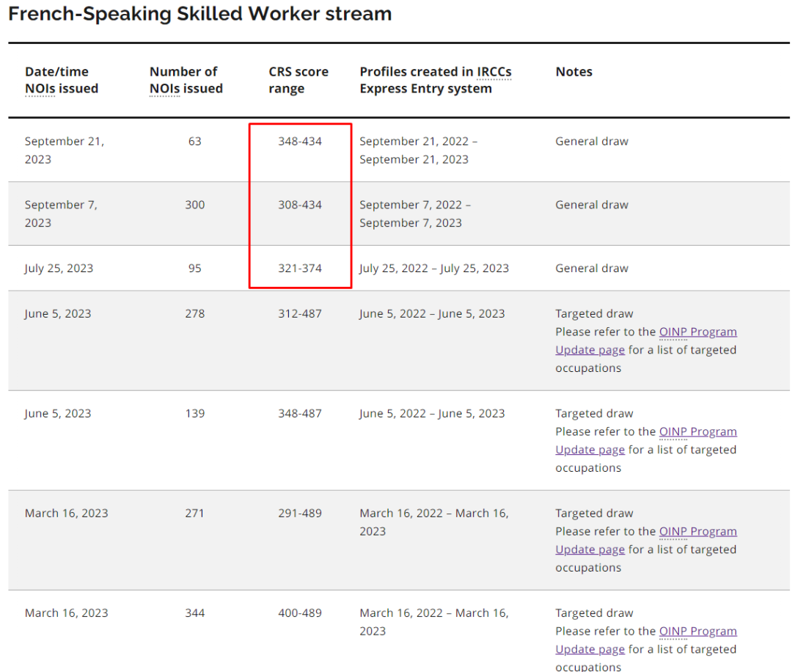The image size is (792, 672).
Task: Select the '63' NOIs issued cell
Action: point(195,142)
